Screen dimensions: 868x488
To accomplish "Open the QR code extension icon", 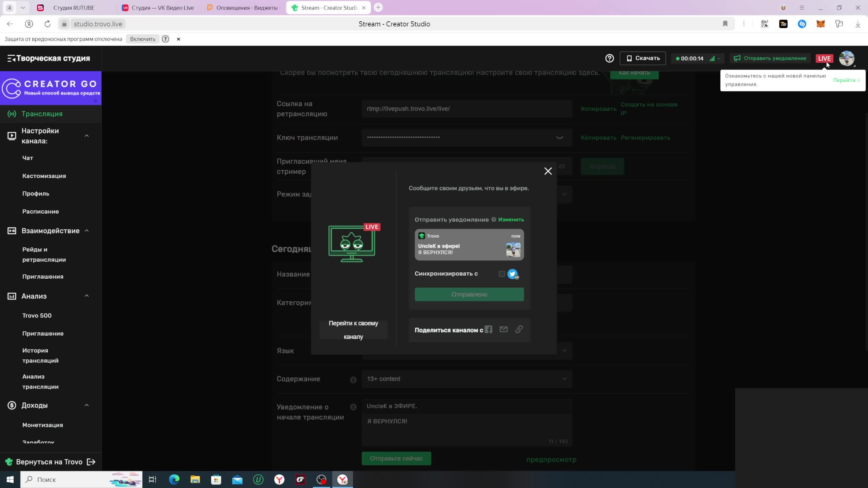I will click(x=765, y=24).
